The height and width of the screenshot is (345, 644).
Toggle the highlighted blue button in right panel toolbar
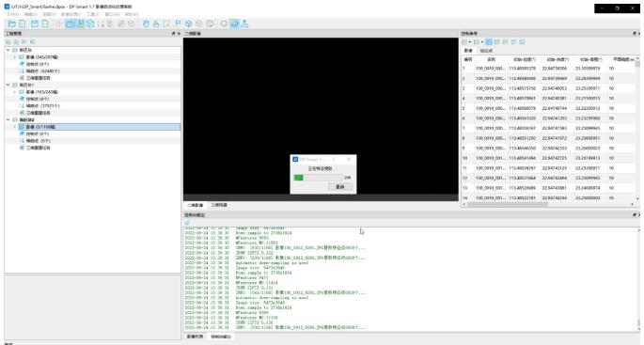489,42
